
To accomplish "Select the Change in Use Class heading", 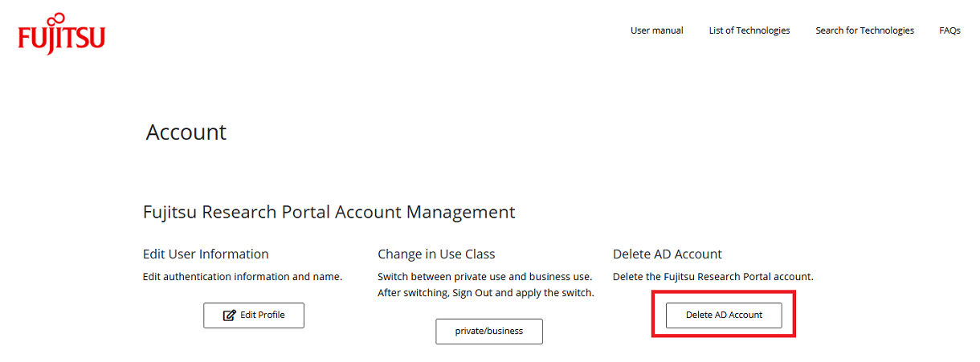I will [x=436, y=254].
